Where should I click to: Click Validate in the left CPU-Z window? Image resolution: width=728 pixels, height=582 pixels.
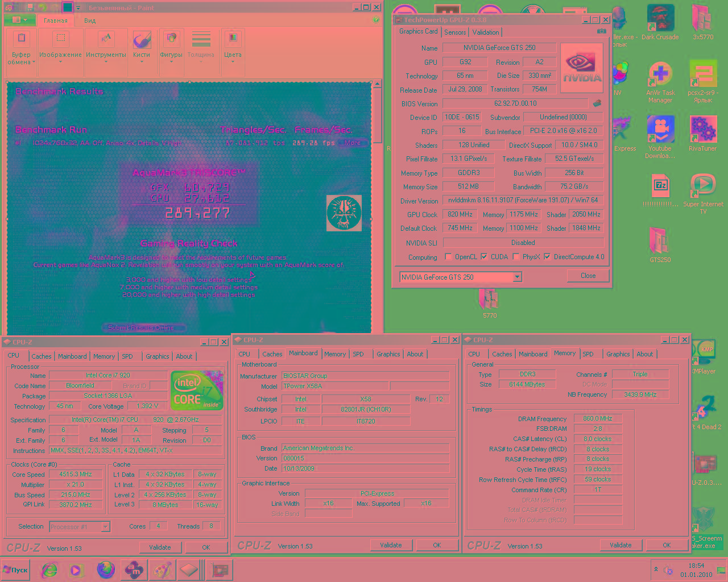coord(160,547)
